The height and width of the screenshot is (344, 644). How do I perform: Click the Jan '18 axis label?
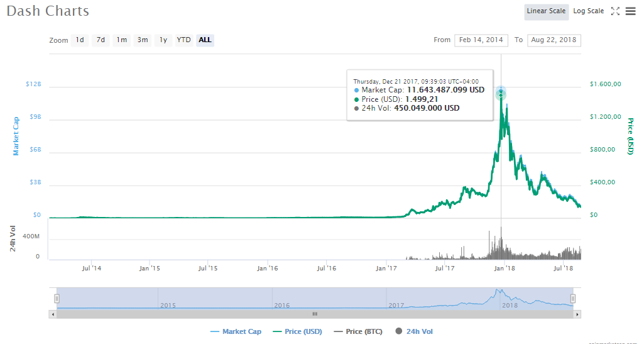coord(504,268)
